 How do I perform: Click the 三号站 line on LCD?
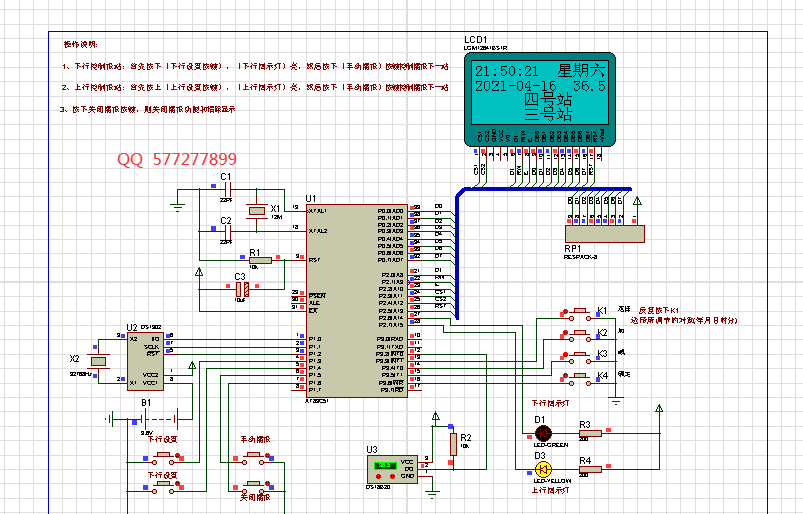click(547, 115)
